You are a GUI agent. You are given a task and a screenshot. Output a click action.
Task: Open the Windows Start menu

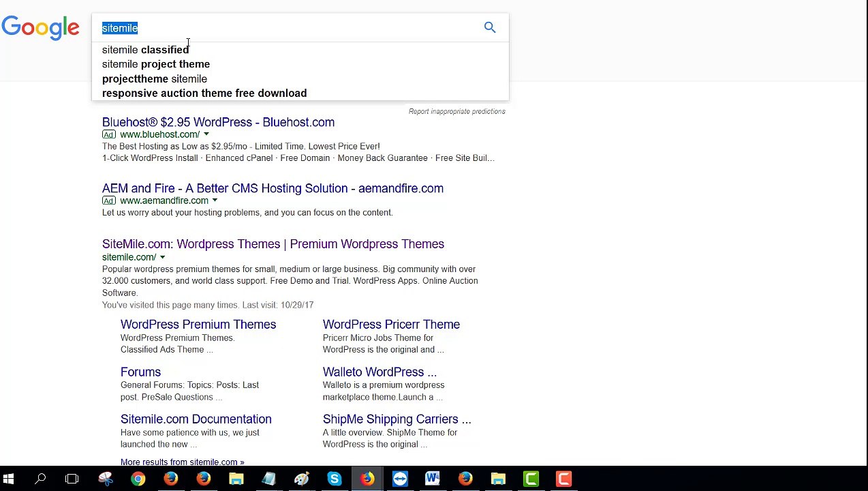[8, 479]
